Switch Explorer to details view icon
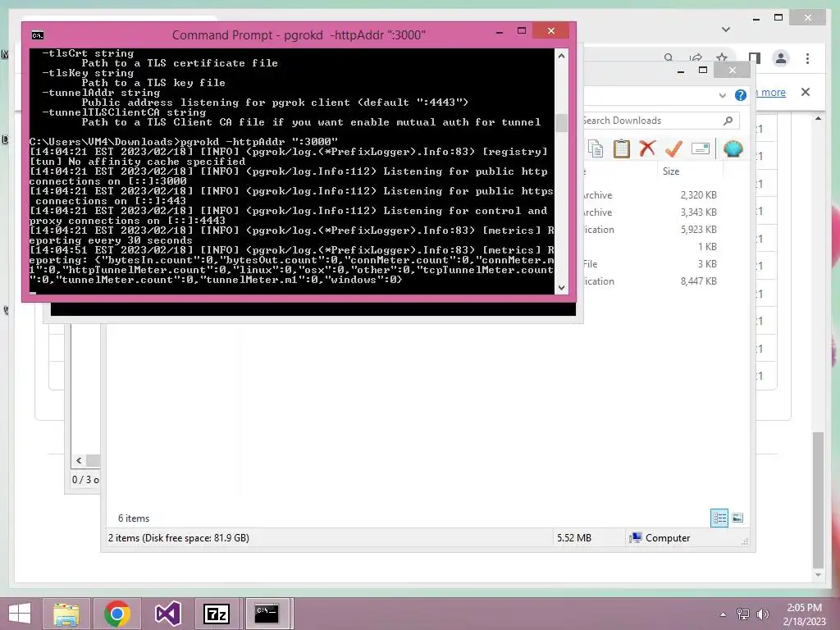Viewport: 840px width, 630px height. (x=719, y=518)
